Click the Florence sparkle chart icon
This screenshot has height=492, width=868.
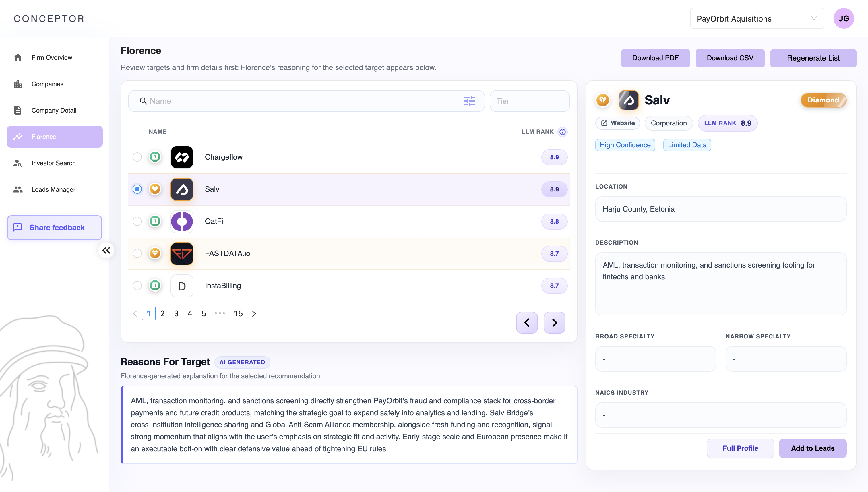[x=18, y=137]
